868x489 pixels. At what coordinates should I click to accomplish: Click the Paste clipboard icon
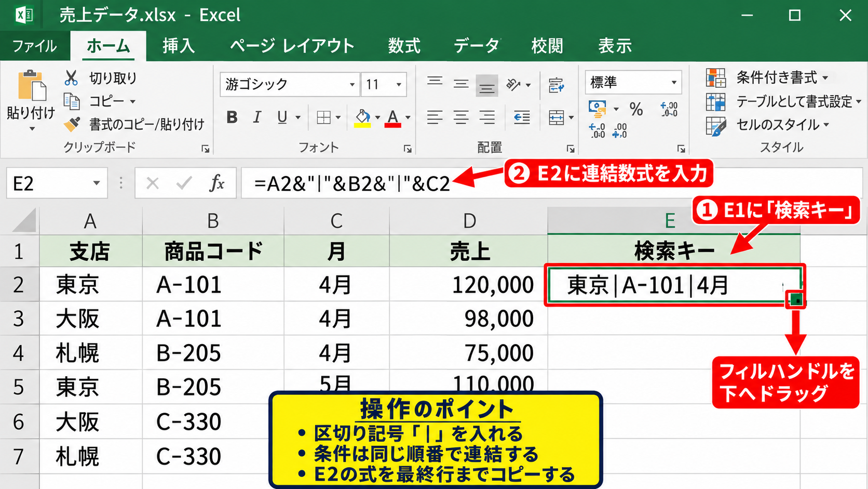click(x=31, y=85)
